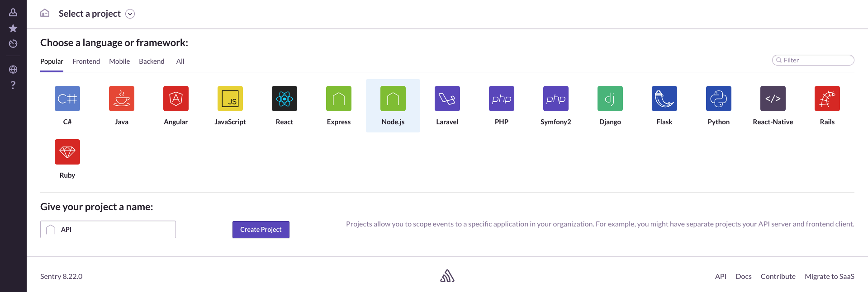This screenshot has width=868, height=292.
Task: Open the Mobile tab
Action: [119, 61]
